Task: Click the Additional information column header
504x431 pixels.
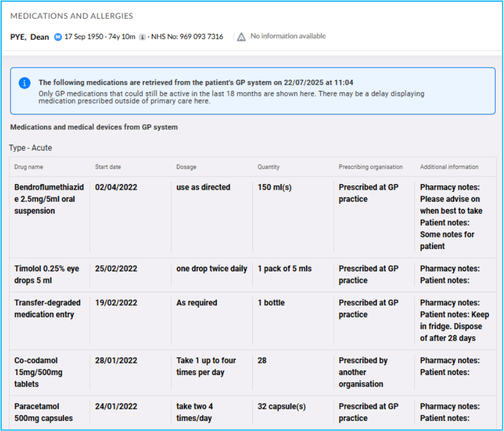Action: click(449, 167)
